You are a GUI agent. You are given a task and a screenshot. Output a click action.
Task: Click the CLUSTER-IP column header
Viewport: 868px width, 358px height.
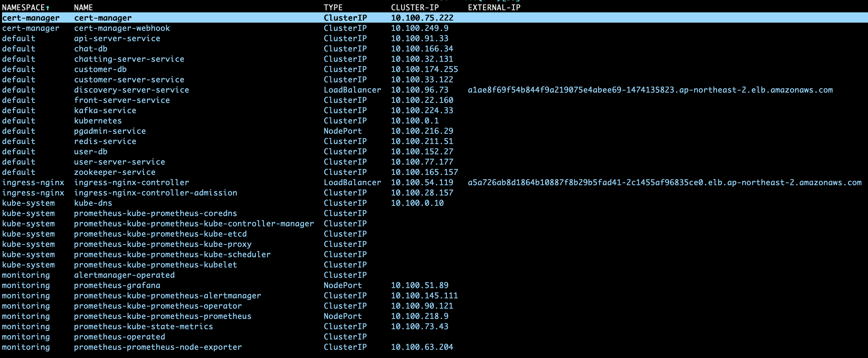[415, 8]
